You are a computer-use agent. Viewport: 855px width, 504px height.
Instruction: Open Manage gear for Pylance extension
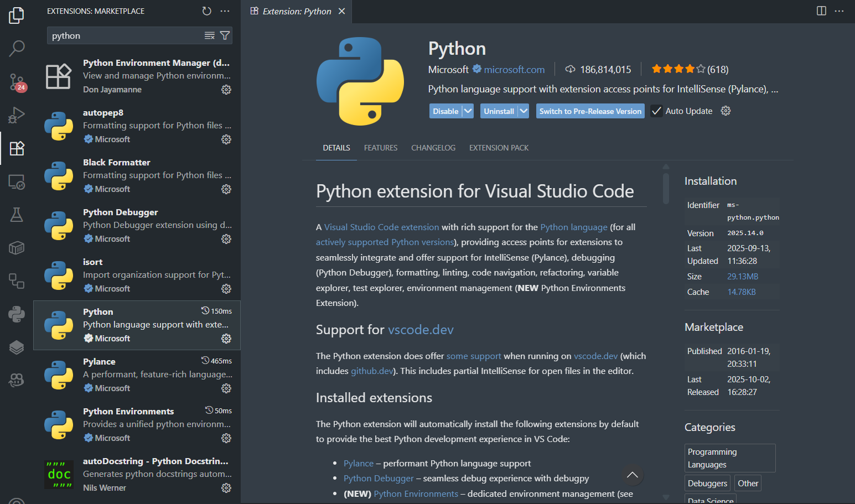(226, 388)
